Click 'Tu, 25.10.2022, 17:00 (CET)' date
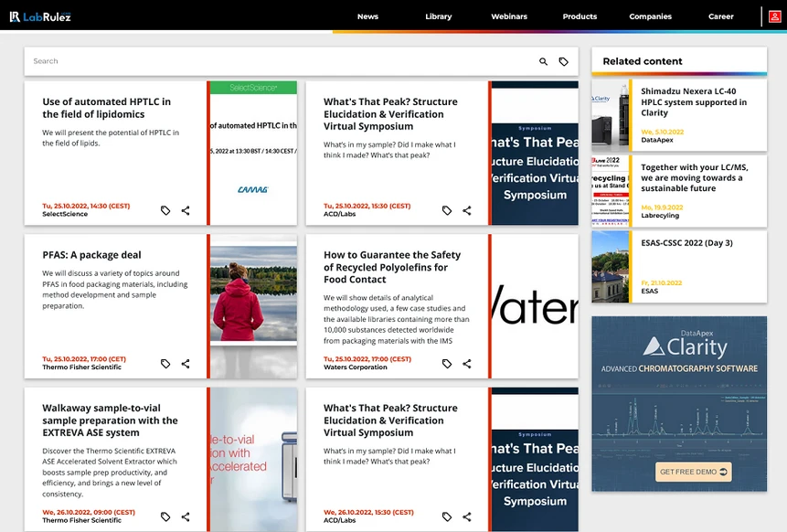Viewport: 787px width, 532px height. point(84,359)
